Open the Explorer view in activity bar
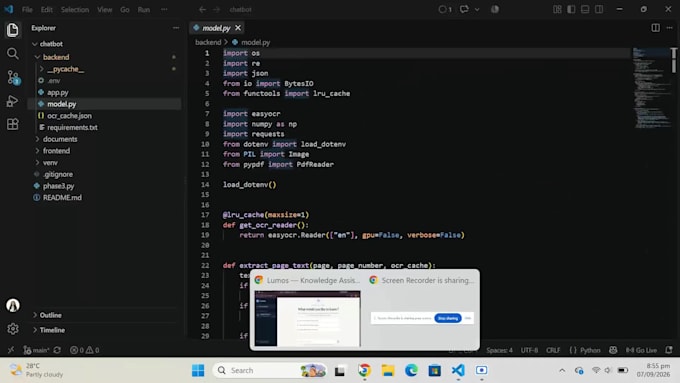The height and width of the screenshot is (383, 680). 13,30
